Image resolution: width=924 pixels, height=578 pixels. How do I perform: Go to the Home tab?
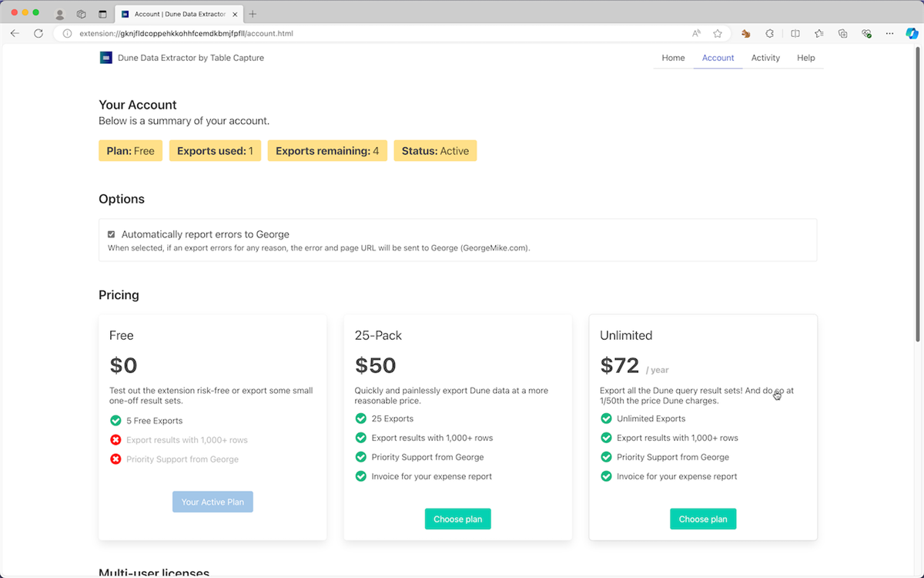pos(673,58)
